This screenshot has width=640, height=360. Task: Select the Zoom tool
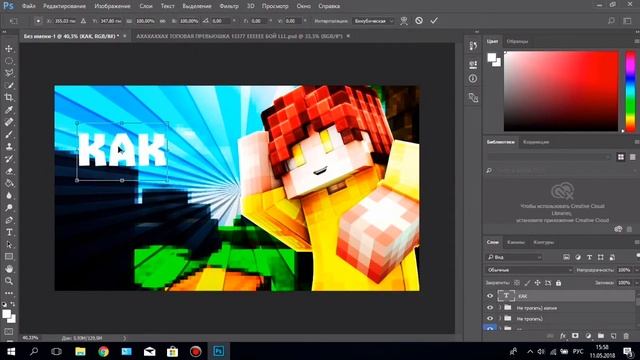9,281
